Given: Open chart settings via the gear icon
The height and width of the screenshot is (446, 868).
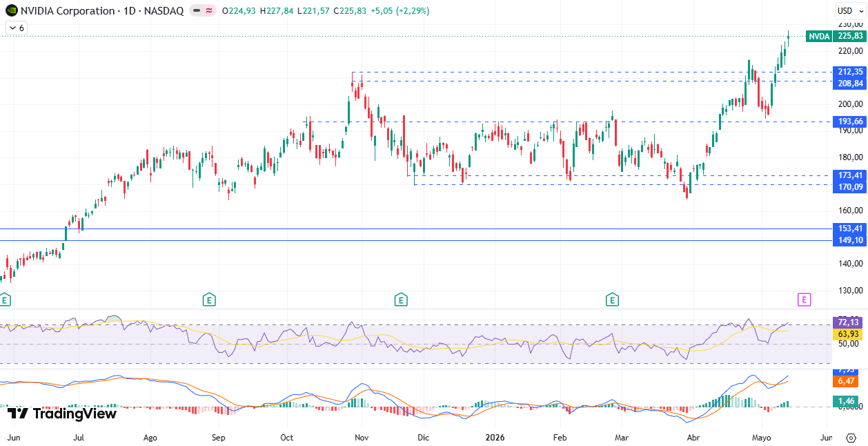Looking at the screenshot, I should click(851, 438).
